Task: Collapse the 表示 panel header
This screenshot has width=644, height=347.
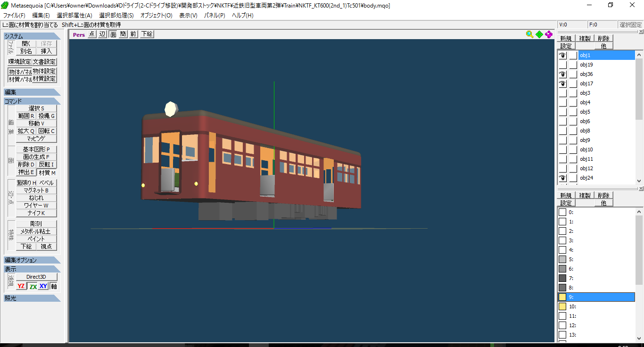Action: (32, 269)
